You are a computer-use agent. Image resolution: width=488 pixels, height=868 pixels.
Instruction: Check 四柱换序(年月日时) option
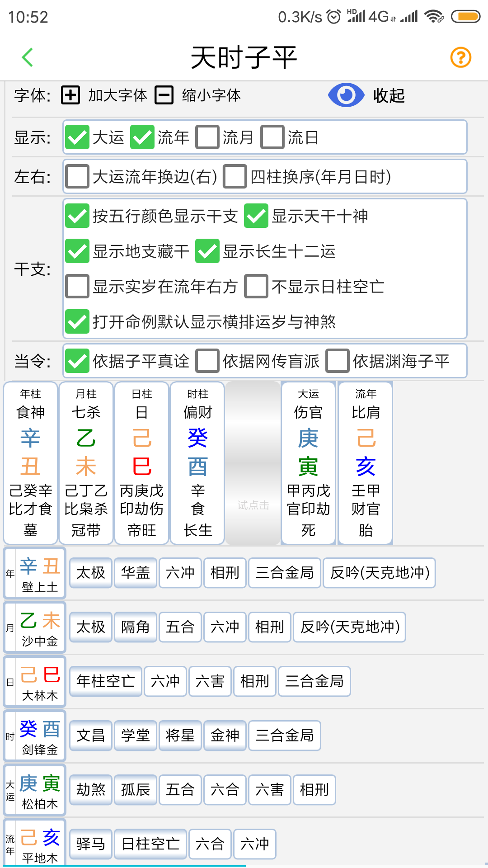pos(235,176)
